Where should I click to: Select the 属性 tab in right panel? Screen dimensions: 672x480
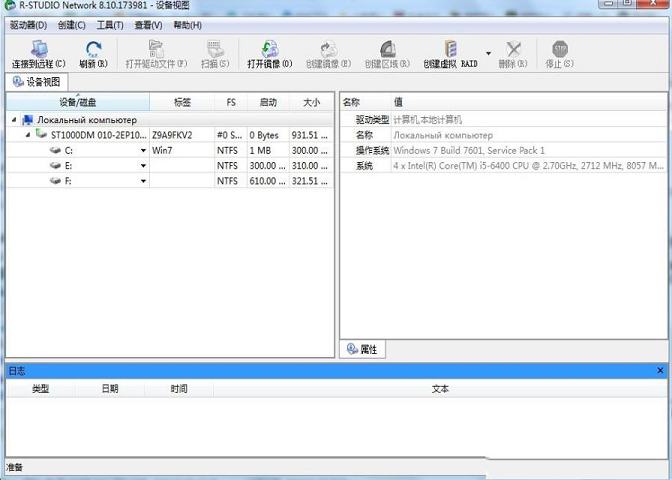pyautogui.click(x=363, y=349)
